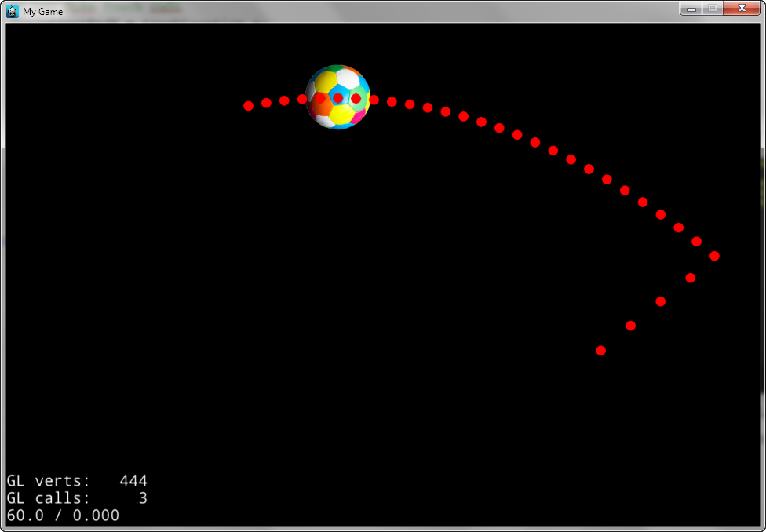Screen dimensions: 766x532
Task: Minimize the My Game window
Action: click(691, 9)
